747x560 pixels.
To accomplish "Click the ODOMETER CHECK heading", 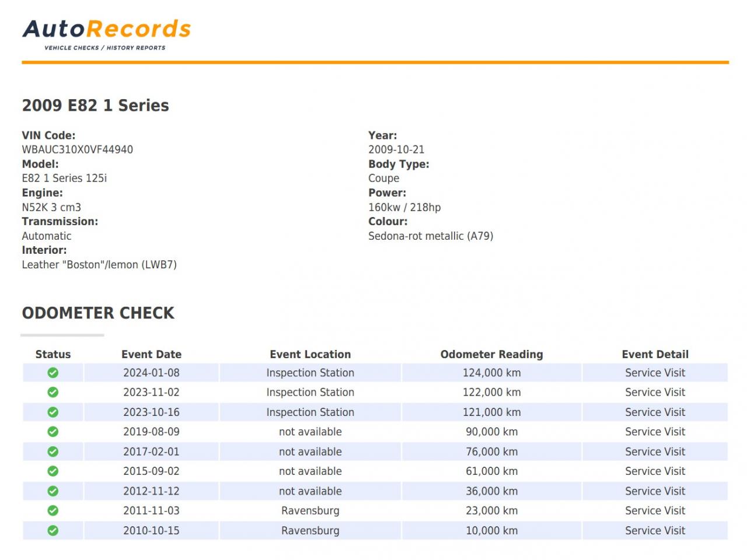I will 98,313.
